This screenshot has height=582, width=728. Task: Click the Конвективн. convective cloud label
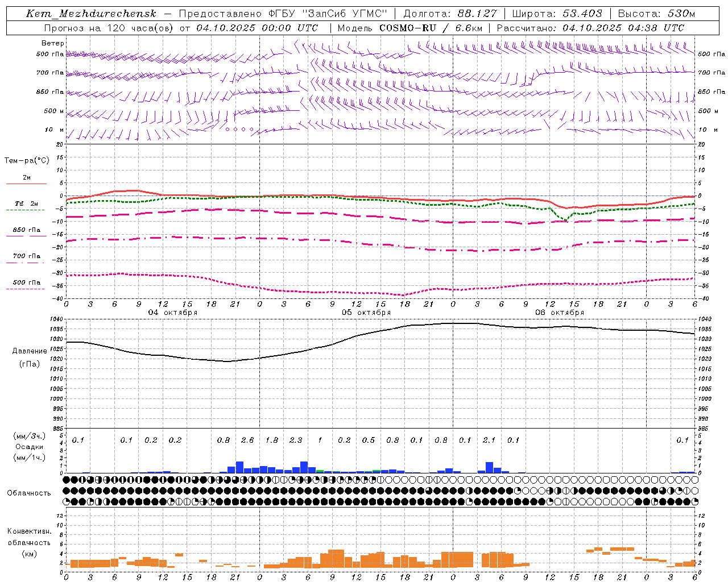click(30, 531)
